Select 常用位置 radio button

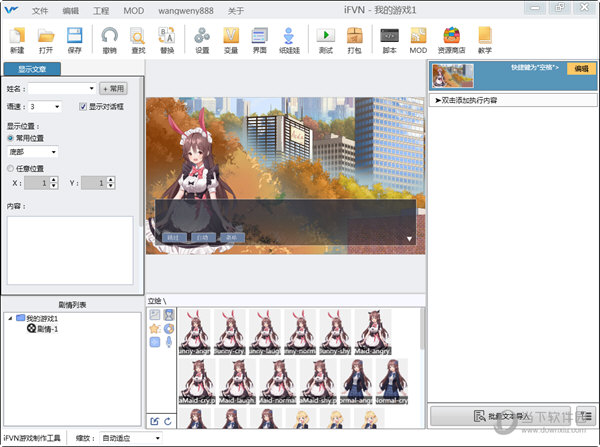coord(10,138)
